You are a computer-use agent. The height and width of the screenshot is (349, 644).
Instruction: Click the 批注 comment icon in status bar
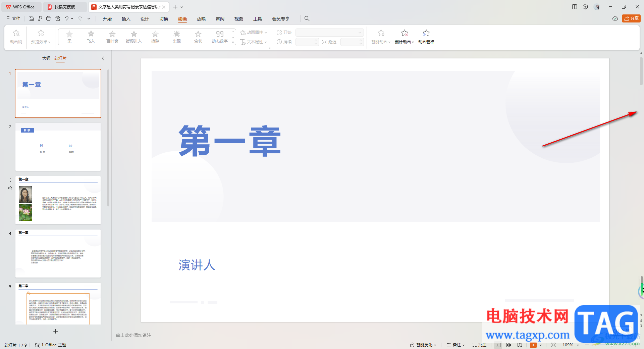point(479,345)
